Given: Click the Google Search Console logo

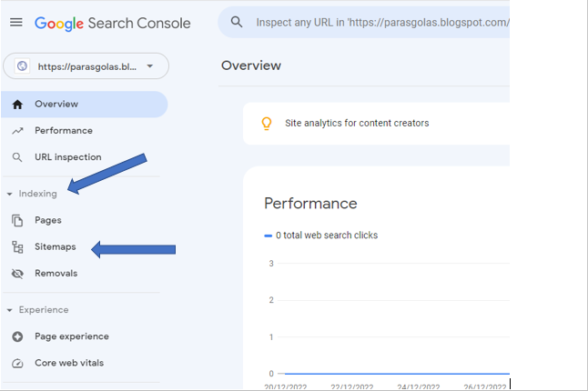Looking at the screenshot, I should [x=113, y=24].
